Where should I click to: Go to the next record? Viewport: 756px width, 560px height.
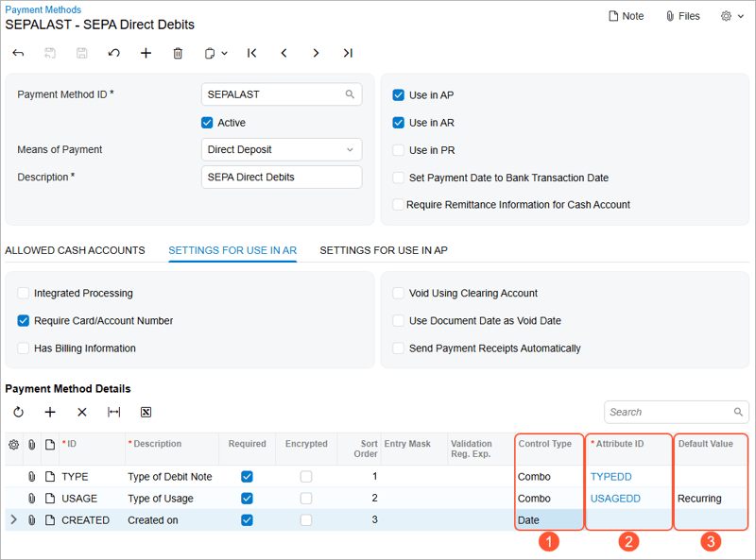(316, 53)
